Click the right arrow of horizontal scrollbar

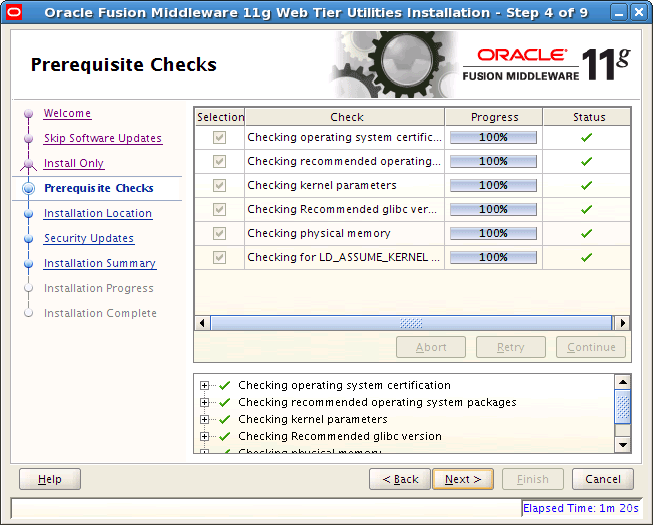pyautogui.click(x=623, y=323)
